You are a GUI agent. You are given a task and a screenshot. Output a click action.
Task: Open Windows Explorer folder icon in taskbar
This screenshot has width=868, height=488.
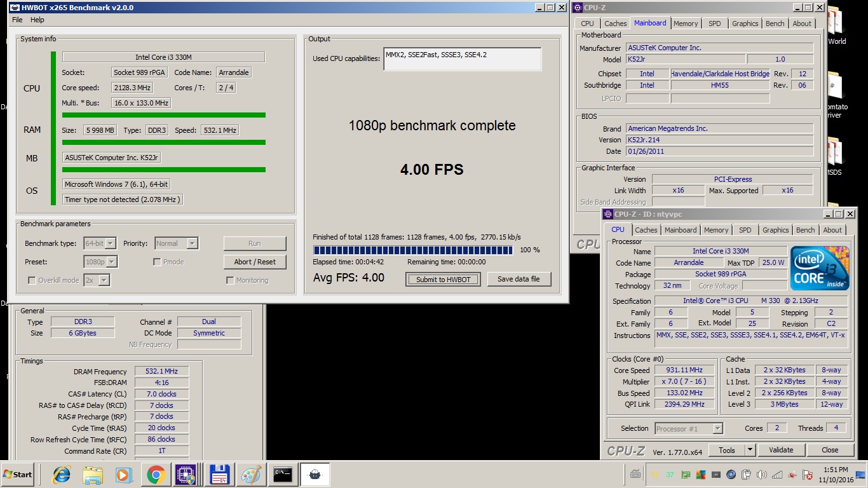93,475
